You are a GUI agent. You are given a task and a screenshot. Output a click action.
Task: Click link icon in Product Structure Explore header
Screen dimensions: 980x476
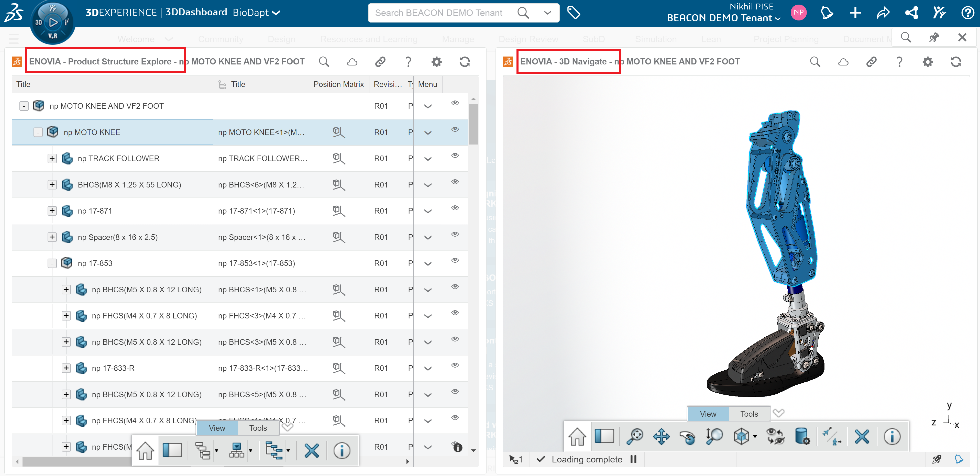[x=380, y=62]
